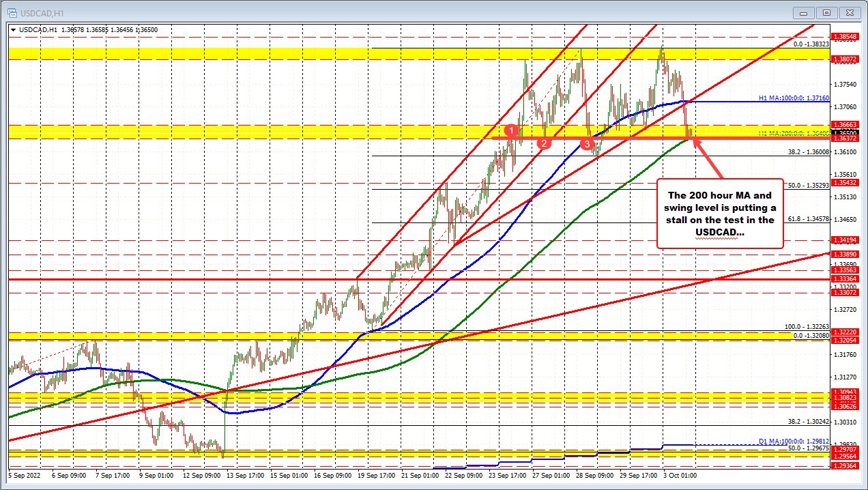
Task: Click the 1.37060 price axis value
Action: click(x=846, y=106)
